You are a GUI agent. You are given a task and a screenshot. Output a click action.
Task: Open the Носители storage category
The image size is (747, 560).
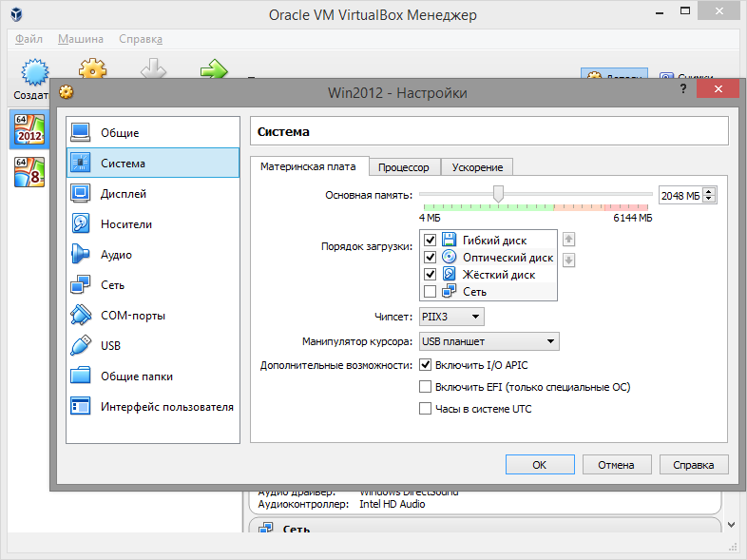pos(152,224)
